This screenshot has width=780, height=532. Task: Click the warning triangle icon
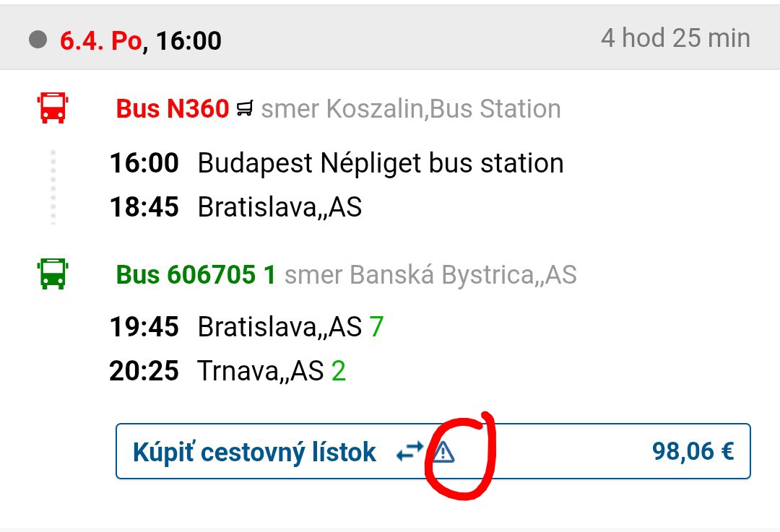click(x=444, y=453)
